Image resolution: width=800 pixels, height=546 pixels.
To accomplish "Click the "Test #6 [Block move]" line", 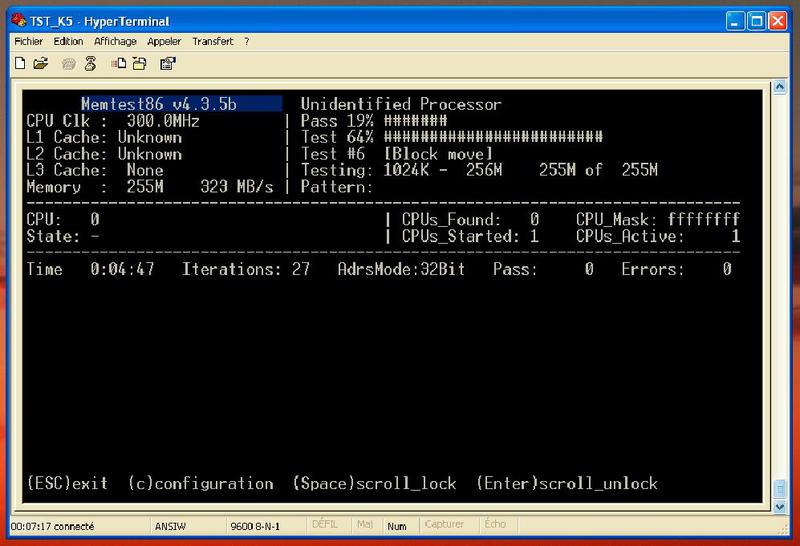I will pyautogui.click(x=397, y=154).
